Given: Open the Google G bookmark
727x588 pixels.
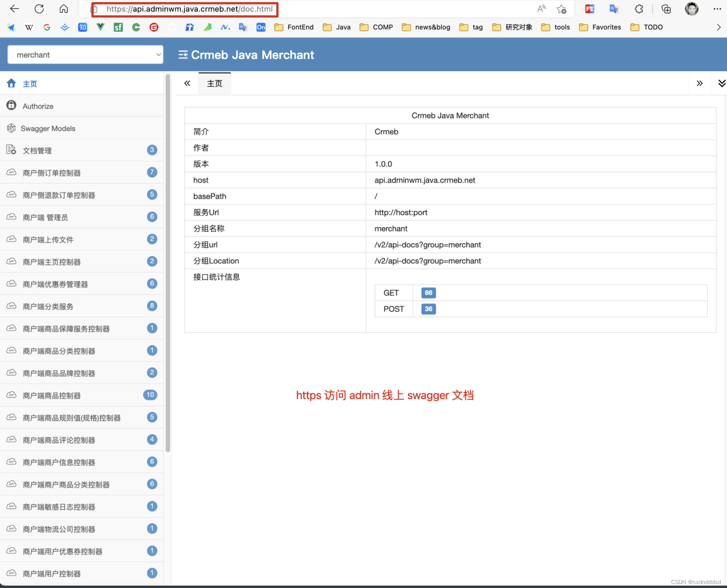Looking at the screenshot, I should 47,27.
